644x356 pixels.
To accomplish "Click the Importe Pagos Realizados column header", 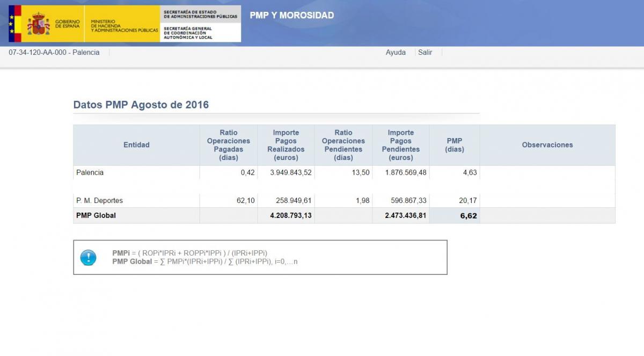I will [x=286, y=145].
